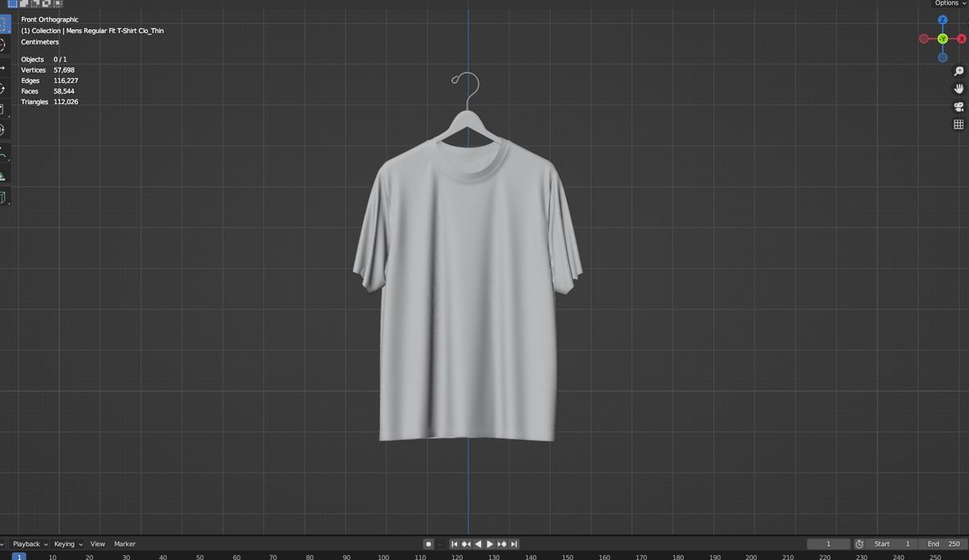The width and height of the screenshot is (969, 560).
Task: Toggle preview range with clock icon
Action: click(859, 544)
